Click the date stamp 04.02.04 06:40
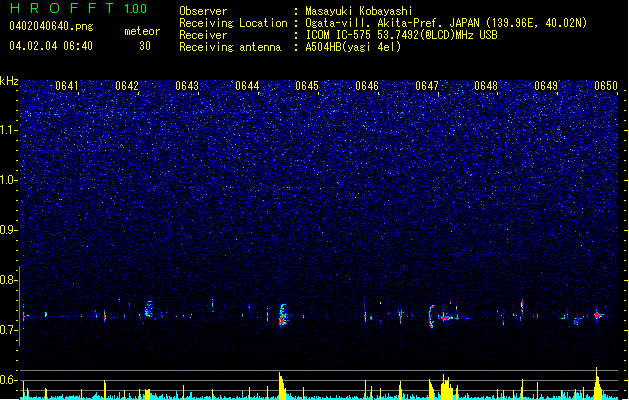 tap(51, 46)
